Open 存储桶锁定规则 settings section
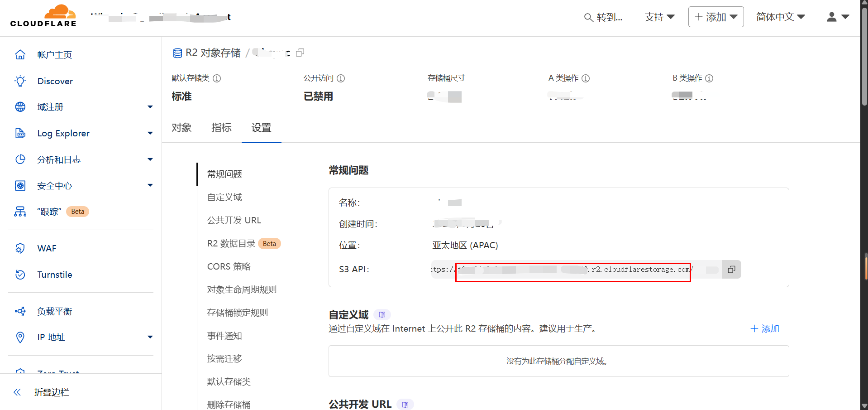The image size is (868, 410). tap(238, 313)
